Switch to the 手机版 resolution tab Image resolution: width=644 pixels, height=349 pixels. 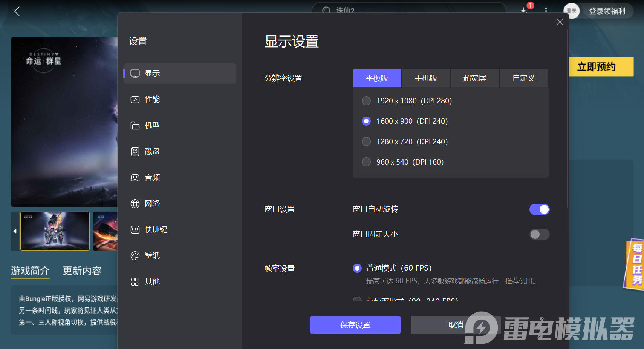[426, 78]
